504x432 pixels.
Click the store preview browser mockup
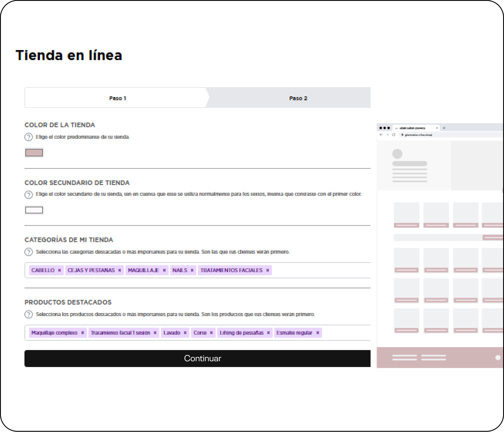click(x=440, y=245)
